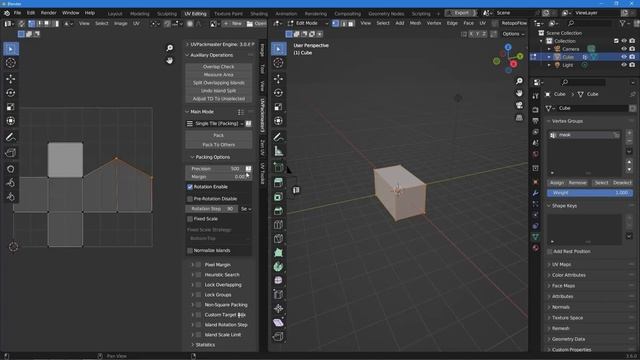
Task: Toggle camera view icon in viewport
Action: click(519, 105)
